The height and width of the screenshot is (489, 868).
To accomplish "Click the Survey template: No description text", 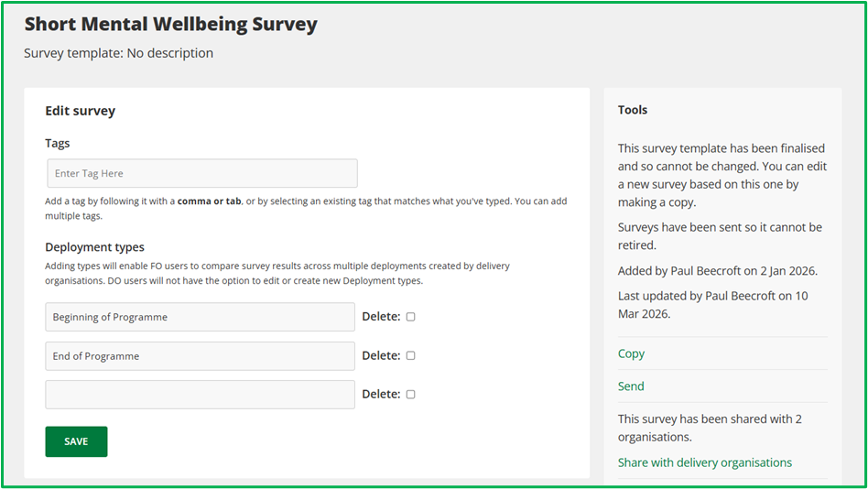I will [x=118, y=53].
